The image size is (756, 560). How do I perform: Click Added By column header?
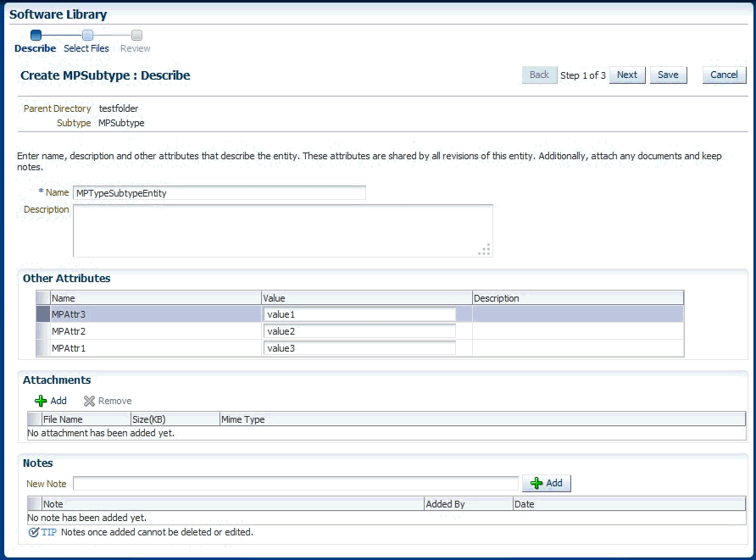[x=469, y=504]
